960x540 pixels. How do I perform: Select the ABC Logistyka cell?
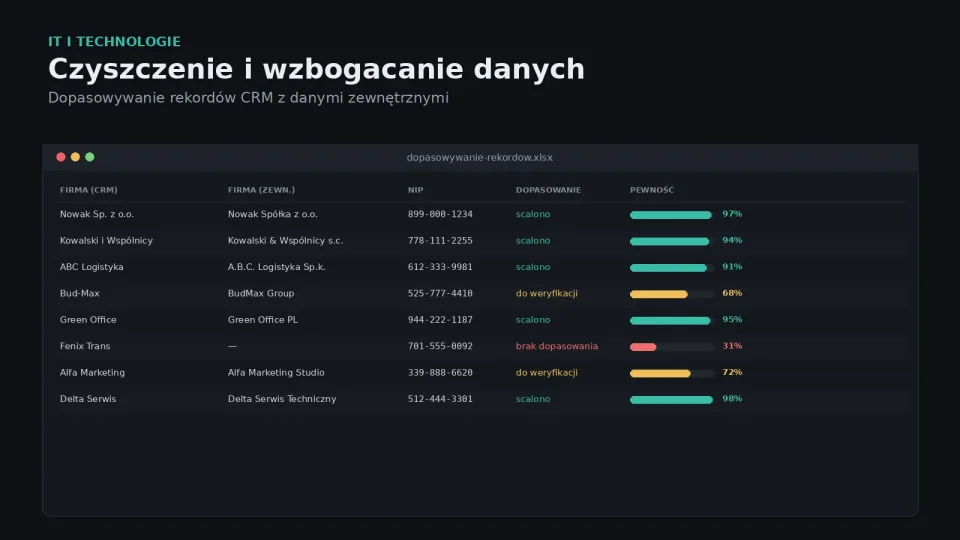92,267
